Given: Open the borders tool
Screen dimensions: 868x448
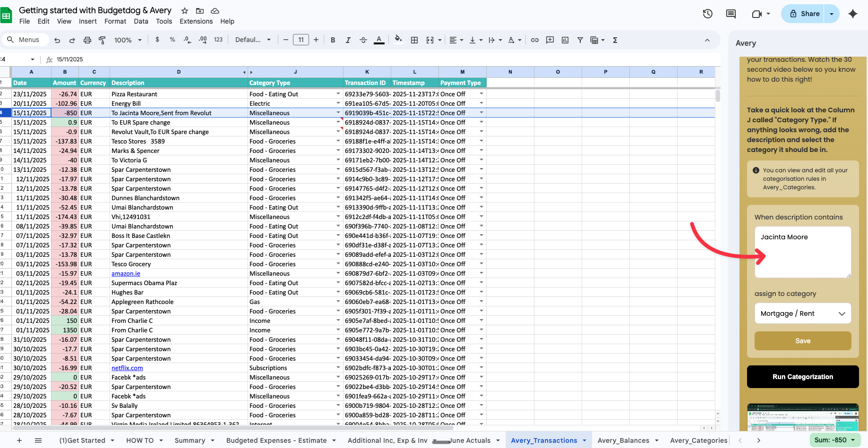Looking at the screenshot, I should (414, 40).
